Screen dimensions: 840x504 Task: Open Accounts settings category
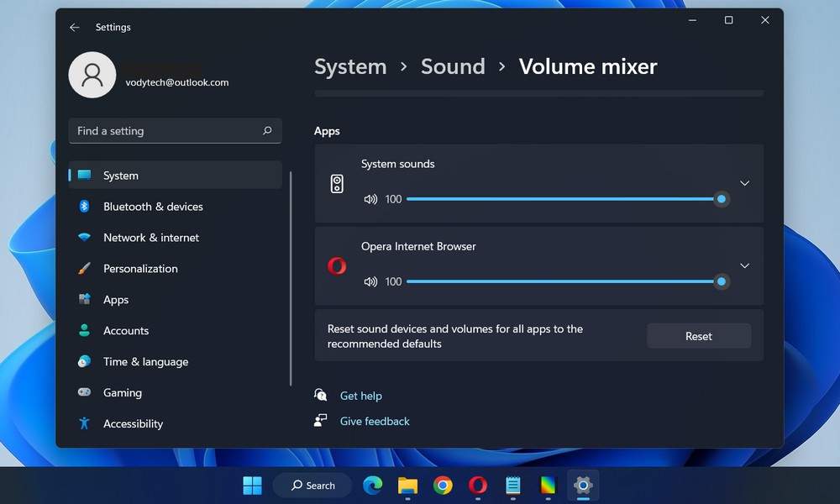(176, 330)
